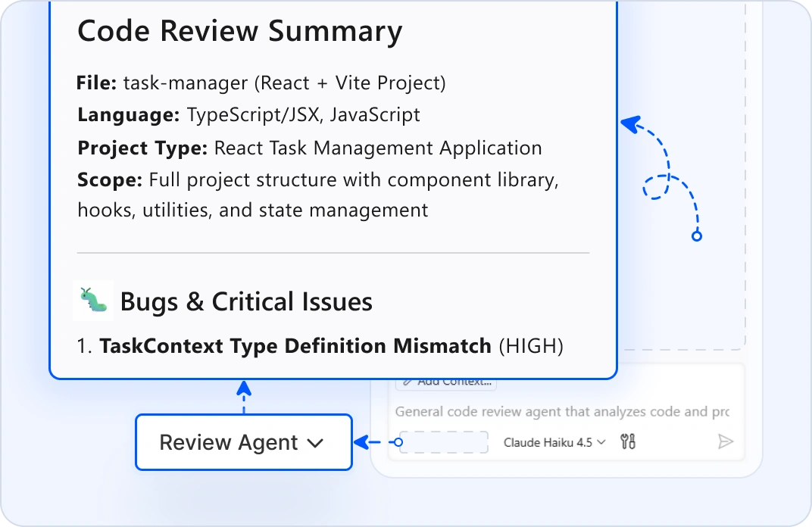Open the Review Agent dropdown
This screenshot has width=812, height=527.
243,442
